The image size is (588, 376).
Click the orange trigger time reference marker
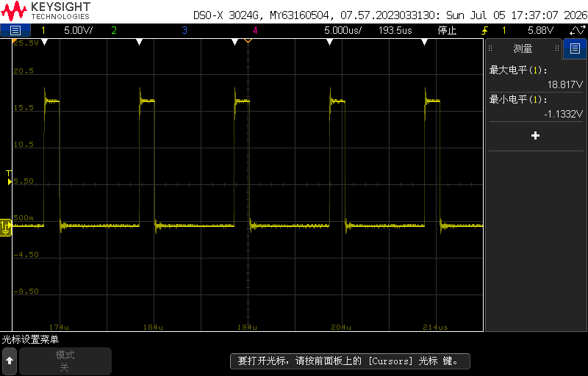click(248, 40)
